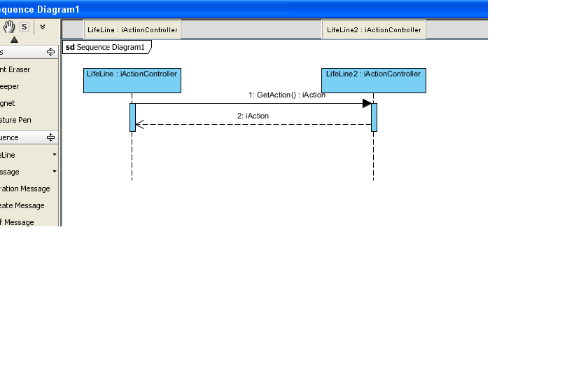Choose the LifeLine palette tool
This screenshot has width=588, height=368.
[x=8, y=155]
